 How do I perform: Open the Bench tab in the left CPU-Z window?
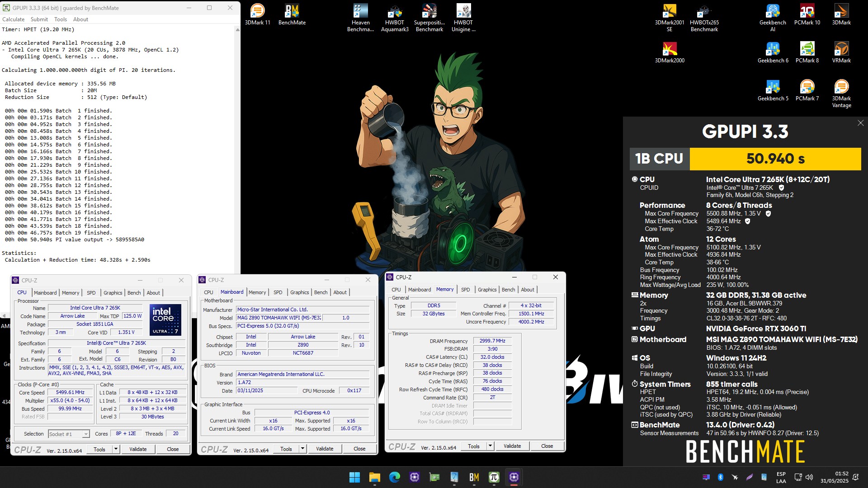coord(134,293)
